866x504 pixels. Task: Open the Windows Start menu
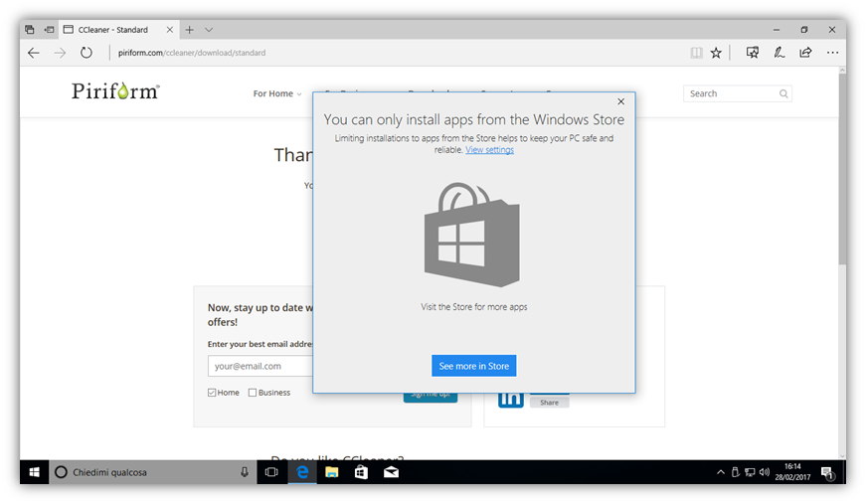coord(34,472)
